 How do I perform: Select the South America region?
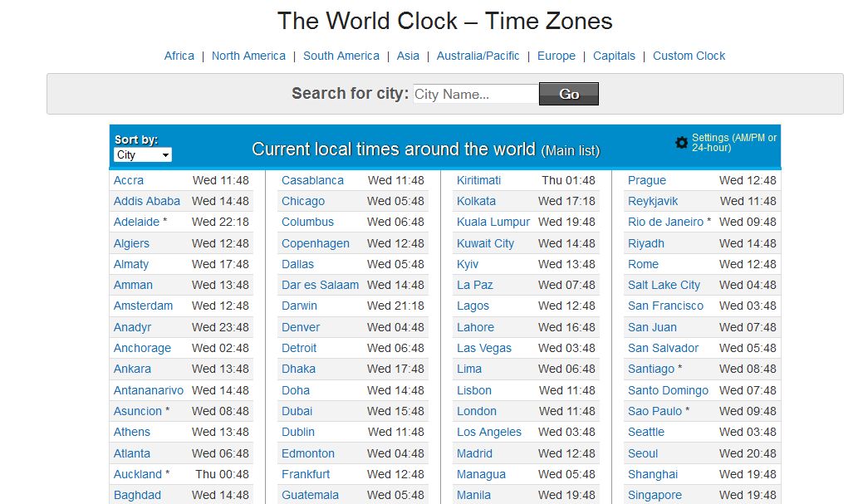tap(341, 56)
